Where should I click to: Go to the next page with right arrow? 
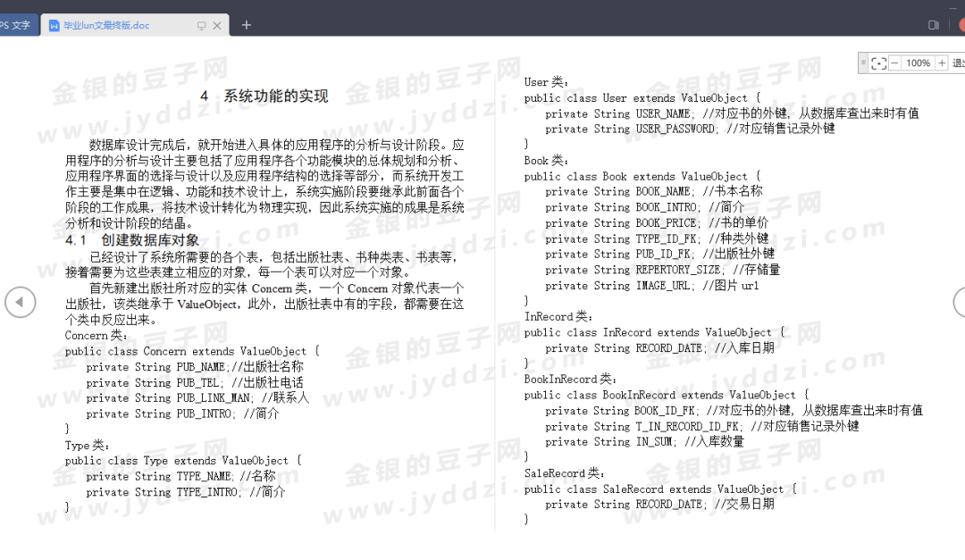coord(960,302)
